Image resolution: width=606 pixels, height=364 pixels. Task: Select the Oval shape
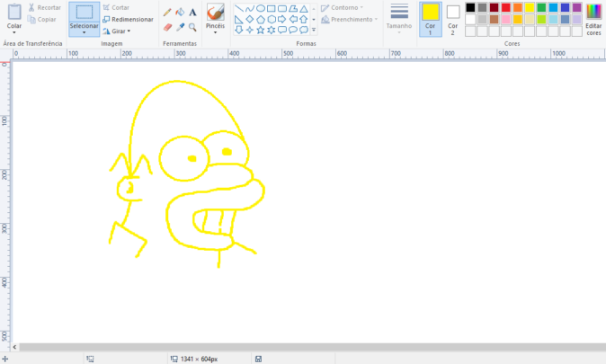point(260,8)
